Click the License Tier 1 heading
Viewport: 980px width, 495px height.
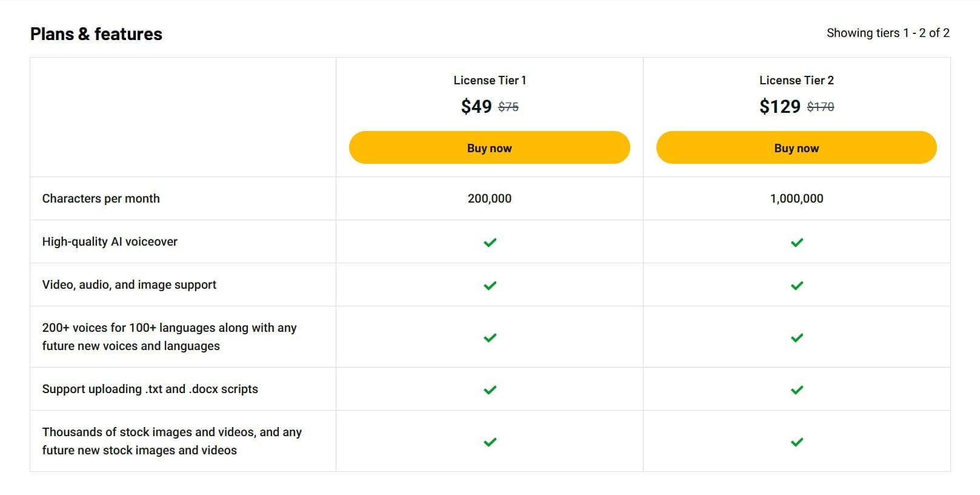click(x=489, y=80)
